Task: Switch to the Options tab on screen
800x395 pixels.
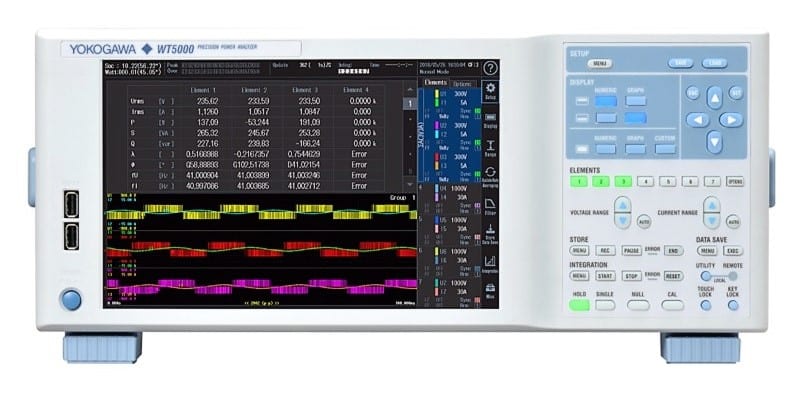Action: coord(463,84)
